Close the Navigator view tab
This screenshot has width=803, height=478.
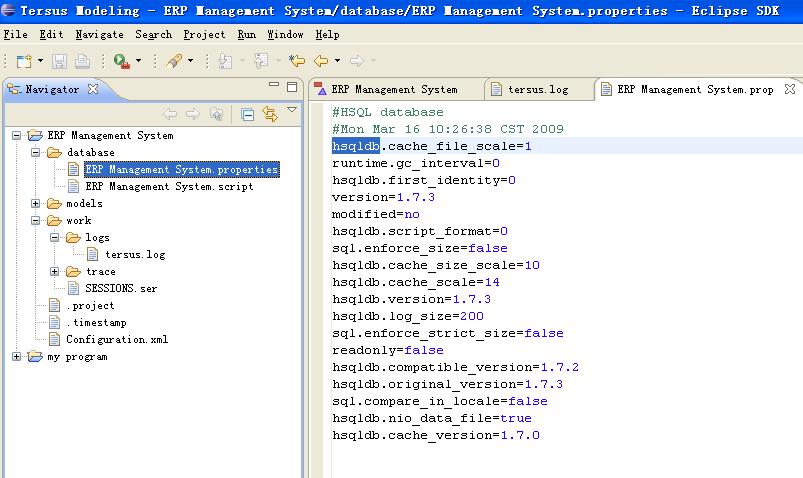point(93,89)
